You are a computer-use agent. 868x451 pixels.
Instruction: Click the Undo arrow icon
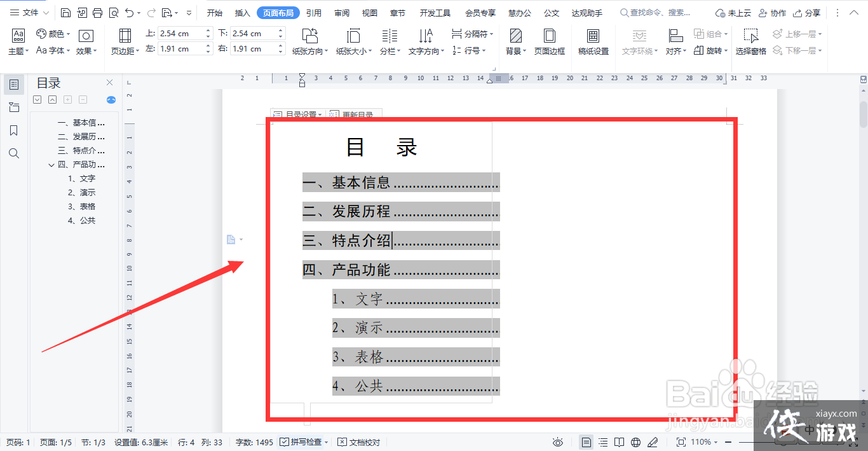pos(130,13)
